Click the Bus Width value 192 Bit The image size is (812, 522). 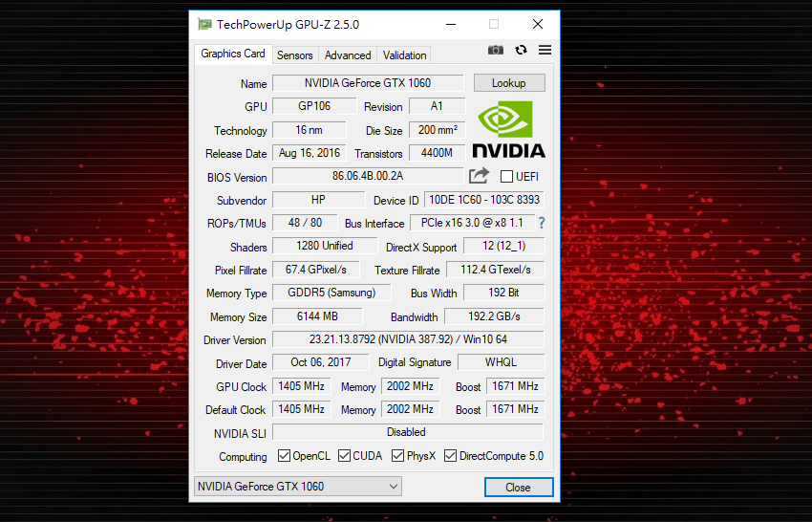pyautogui.click(x=503, y=293)
